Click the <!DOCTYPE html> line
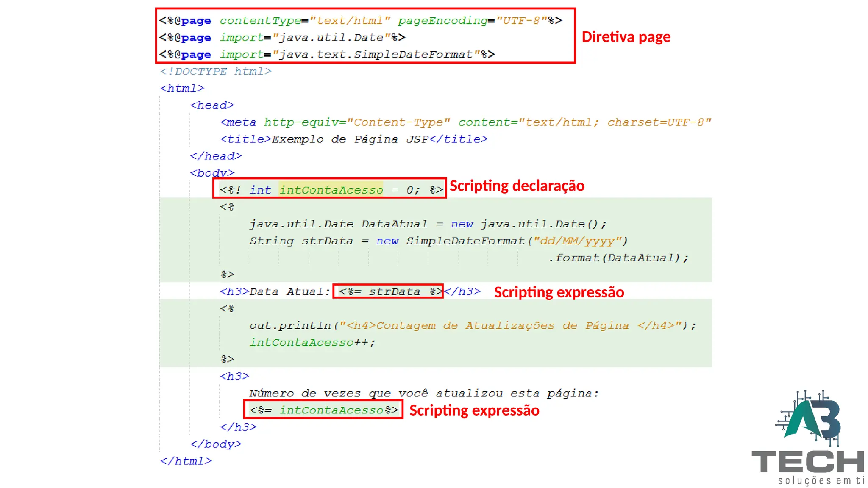Screen dimensions: 868x488 216,72
